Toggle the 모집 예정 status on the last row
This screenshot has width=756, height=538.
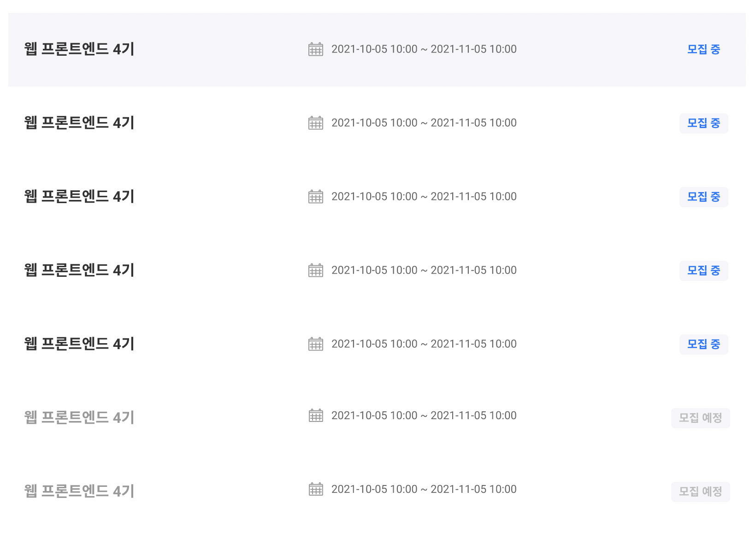click(700, 491)
